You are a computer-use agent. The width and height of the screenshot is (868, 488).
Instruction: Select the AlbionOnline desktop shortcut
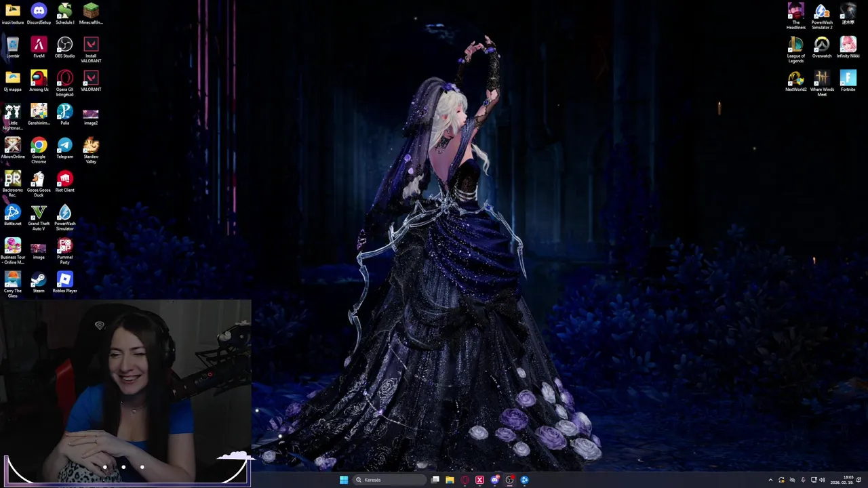(x=12, y=148)
